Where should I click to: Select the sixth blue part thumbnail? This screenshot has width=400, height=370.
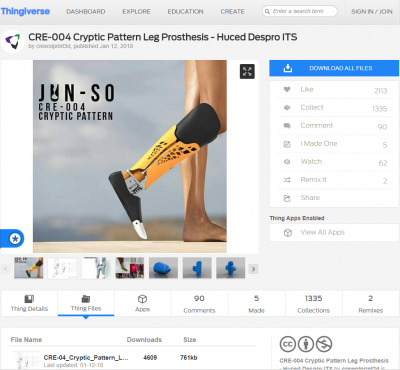[x=197, y=268]
